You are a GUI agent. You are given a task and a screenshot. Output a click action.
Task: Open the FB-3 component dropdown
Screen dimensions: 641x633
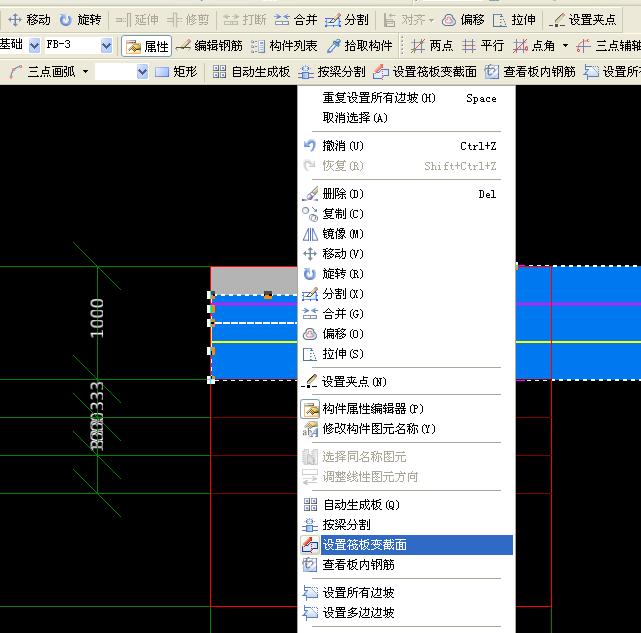point(106,45)
